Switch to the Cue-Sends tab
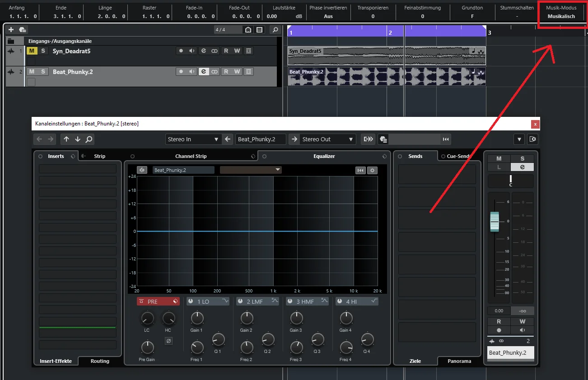The image size is (588, 380). click(458, 156)
